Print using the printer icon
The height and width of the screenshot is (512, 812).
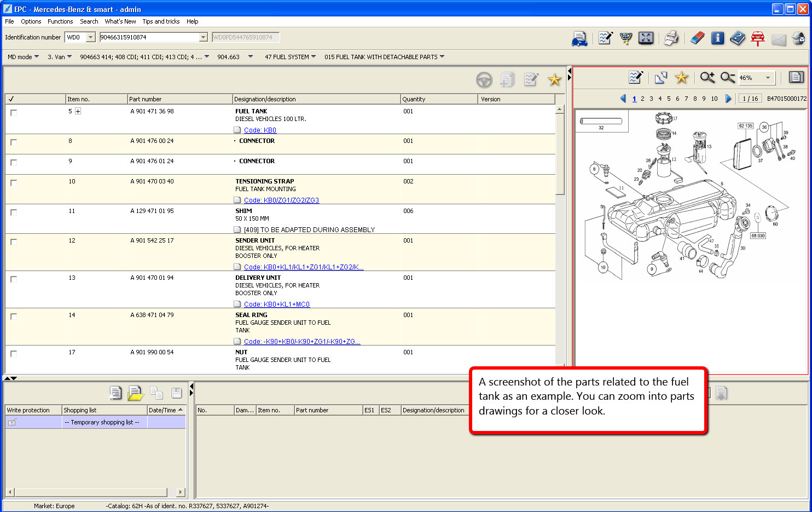pyautogui.click(x=671, y=38)
